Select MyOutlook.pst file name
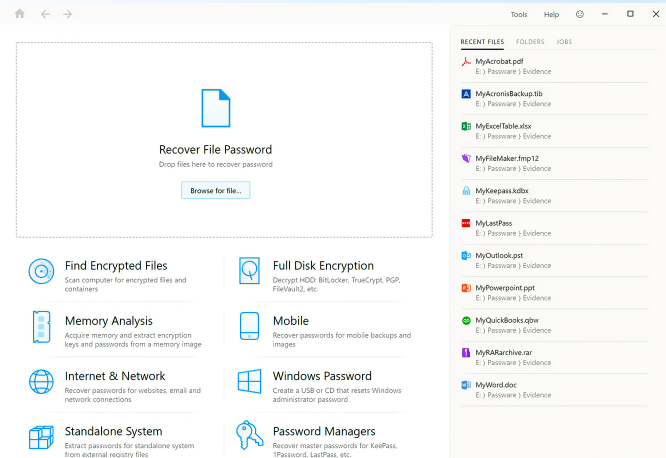 [499, 255]
